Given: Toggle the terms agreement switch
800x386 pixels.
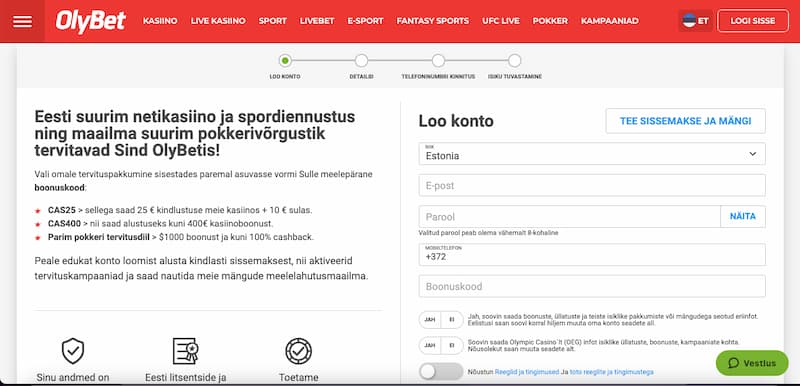Looking at the screenshot, I should tap(441, 372).
